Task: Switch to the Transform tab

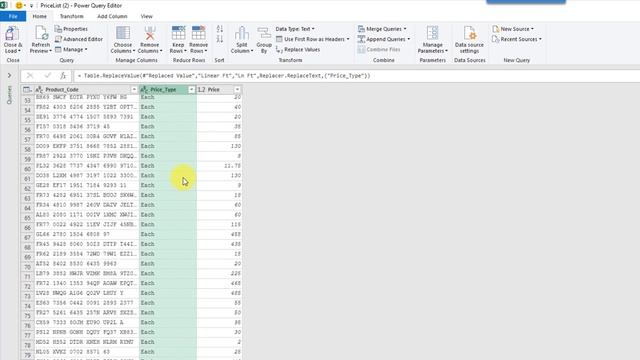Action: click(71, 16)
